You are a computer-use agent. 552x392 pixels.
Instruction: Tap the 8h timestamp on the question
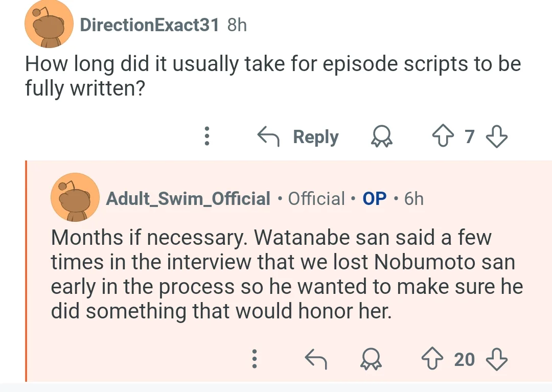[237, 25]
